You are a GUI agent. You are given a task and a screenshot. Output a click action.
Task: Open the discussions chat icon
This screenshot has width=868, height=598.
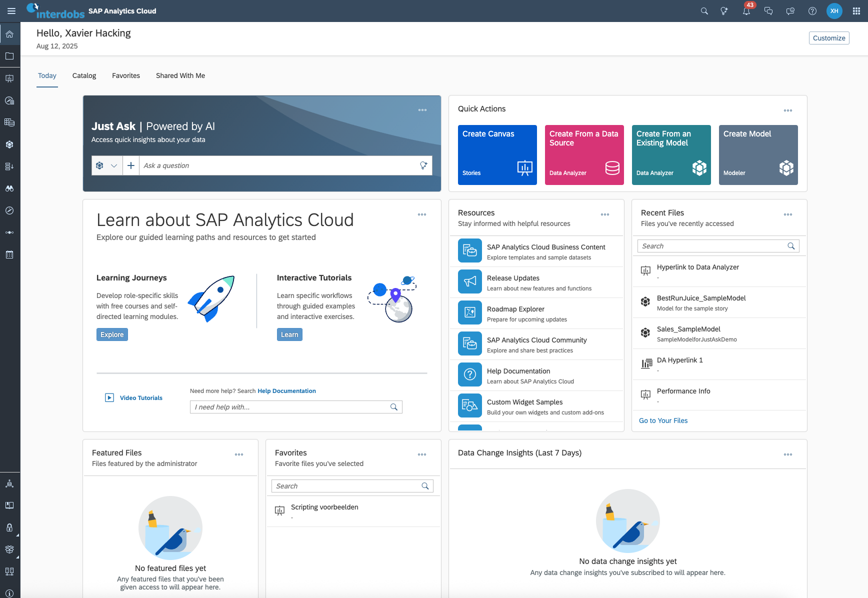pyautogui.click(x=768, y=10)
